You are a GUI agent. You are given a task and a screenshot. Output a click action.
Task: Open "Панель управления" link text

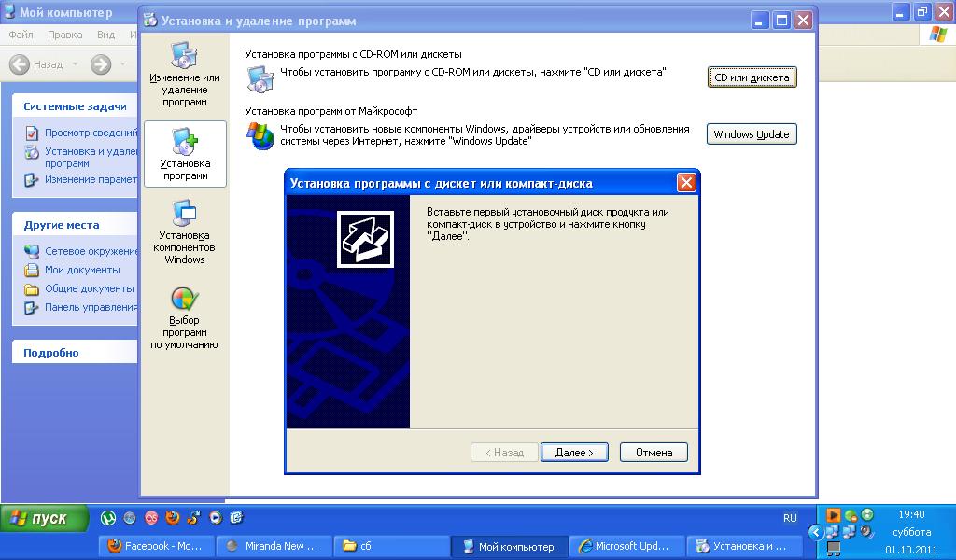(x=91, y=308)
